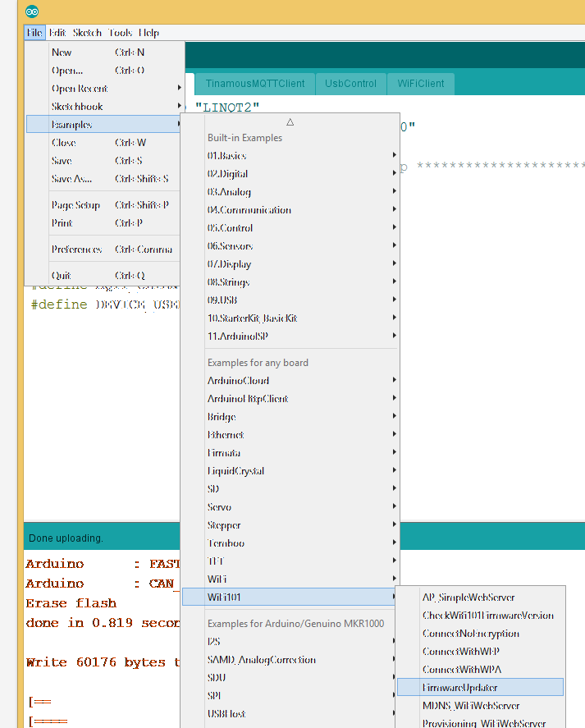Open the Tools menu

[x=120, y=33]
